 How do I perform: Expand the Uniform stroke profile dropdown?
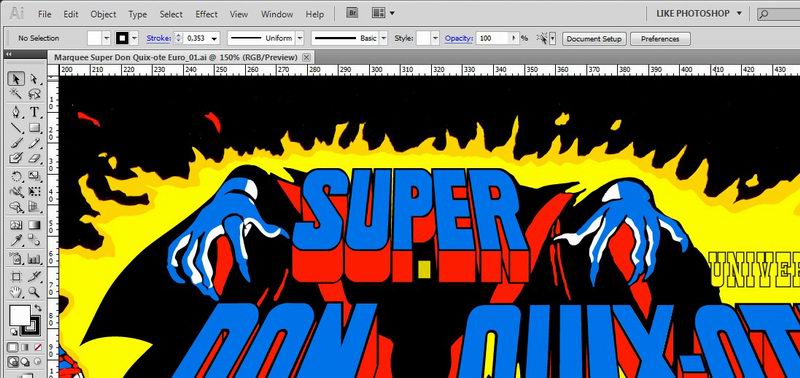click(300, 38)
